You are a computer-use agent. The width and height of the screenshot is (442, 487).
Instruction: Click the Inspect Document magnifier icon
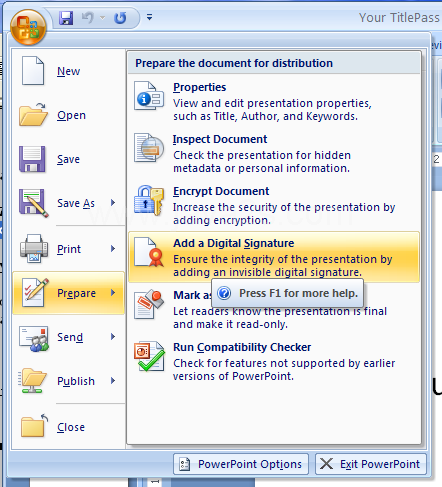[x=149, y=148]
